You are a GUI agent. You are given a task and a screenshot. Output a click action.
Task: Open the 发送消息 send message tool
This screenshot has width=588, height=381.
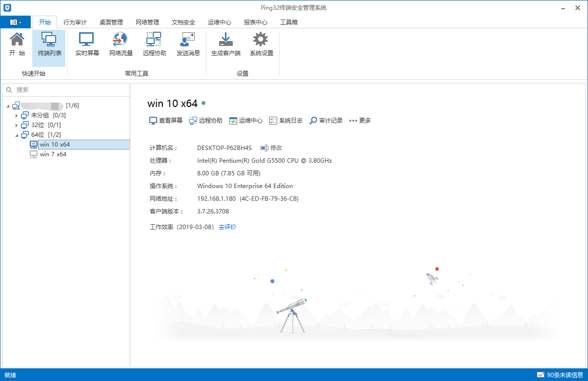[188, 45]
